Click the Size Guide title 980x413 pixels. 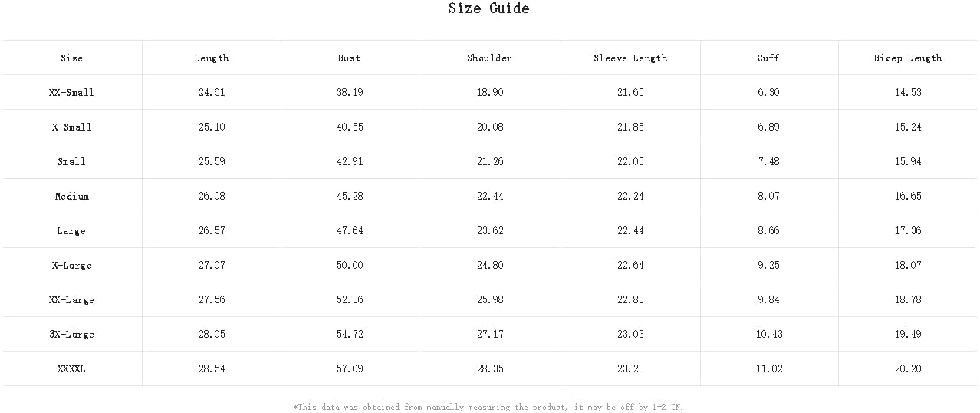point(489,8)
